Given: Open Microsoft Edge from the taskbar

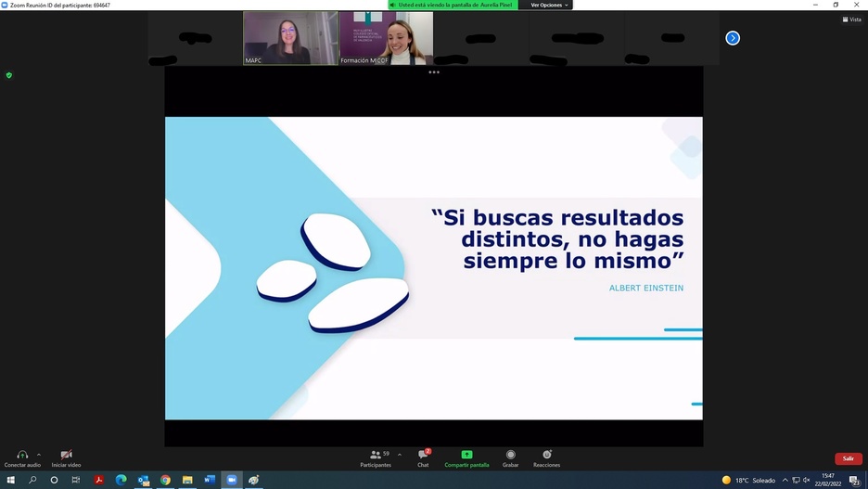Looking at the screenshot, I should [121, 480].
